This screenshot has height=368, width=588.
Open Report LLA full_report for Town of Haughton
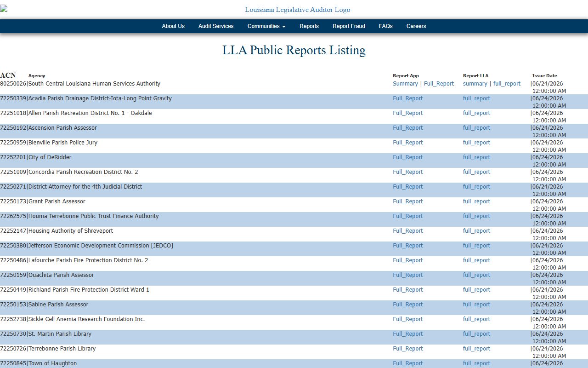(x=476, y=363)
